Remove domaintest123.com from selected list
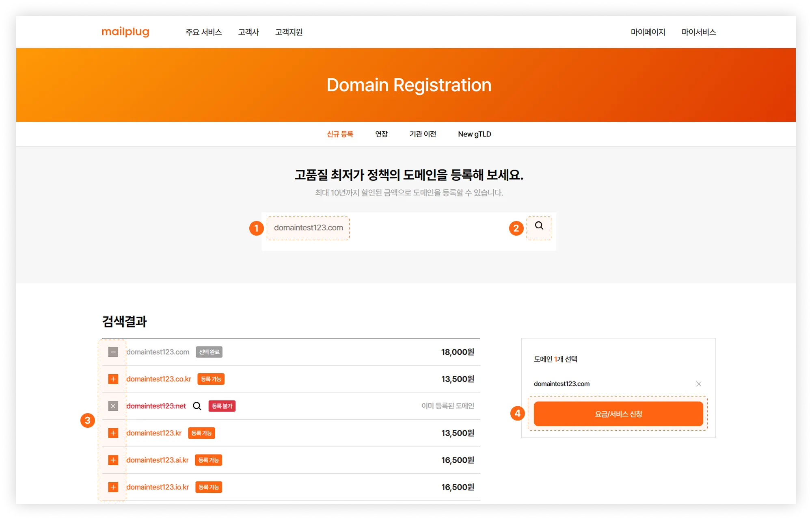This screenshot has width=812, height=520. point(698,384)
